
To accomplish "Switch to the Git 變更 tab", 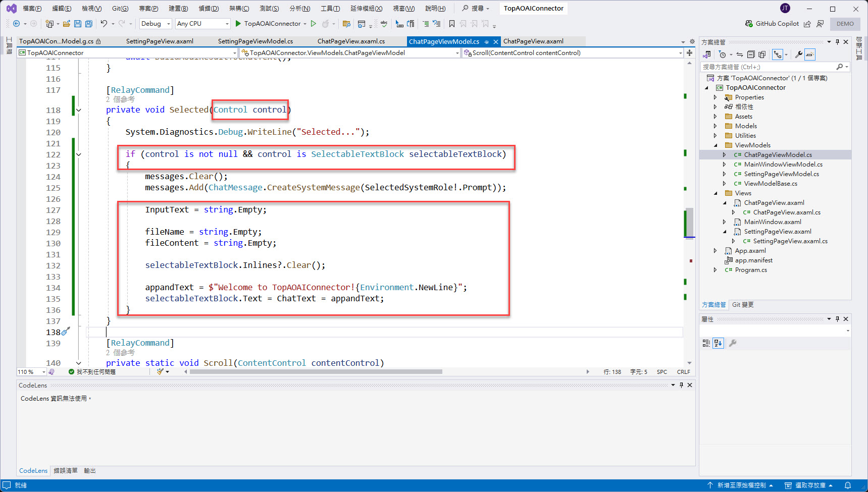I will [x=743, y=305].
